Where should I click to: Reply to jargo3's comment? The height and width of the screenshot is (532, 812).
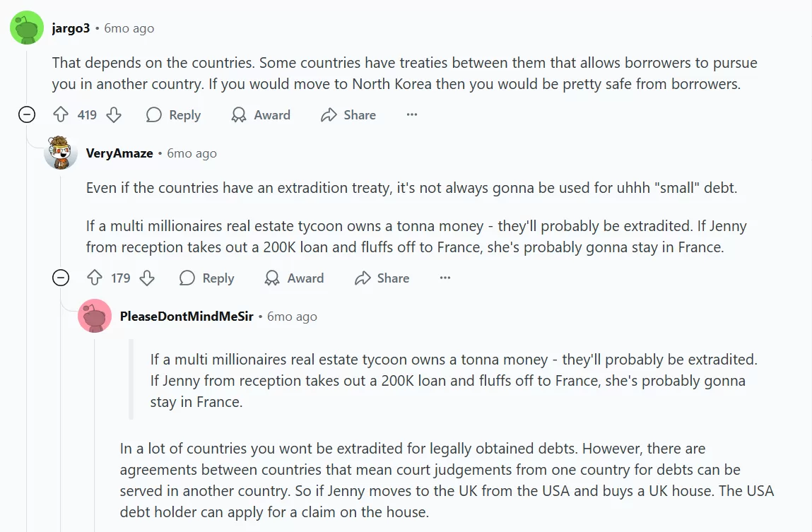click(x=174, y=115)
